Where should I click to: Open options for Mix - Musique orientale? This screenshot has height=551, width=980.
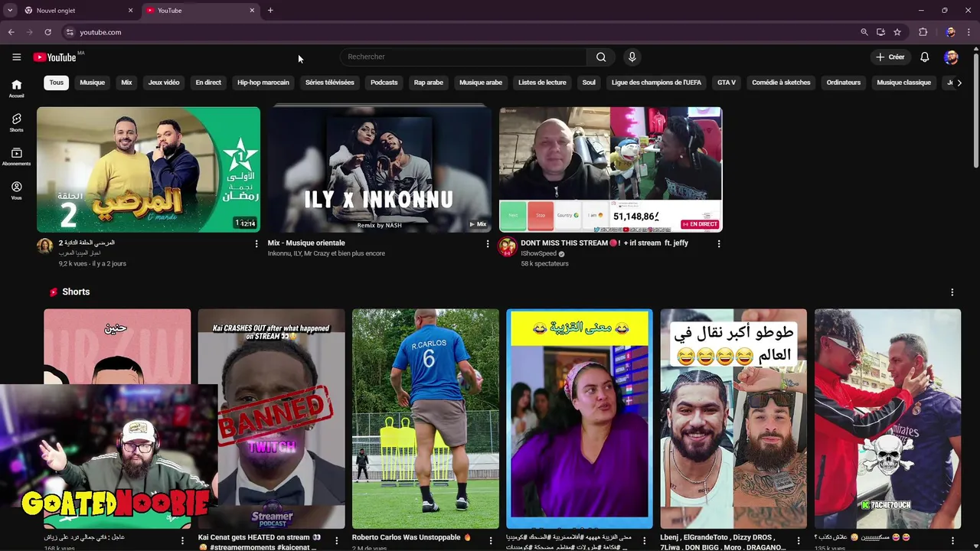tap(488, 243)
